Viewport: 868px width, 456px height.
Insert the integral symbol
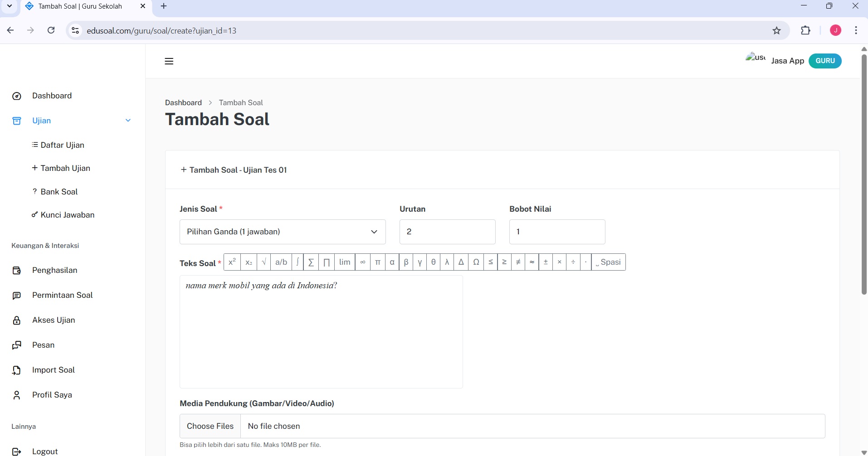coord(297,262)
